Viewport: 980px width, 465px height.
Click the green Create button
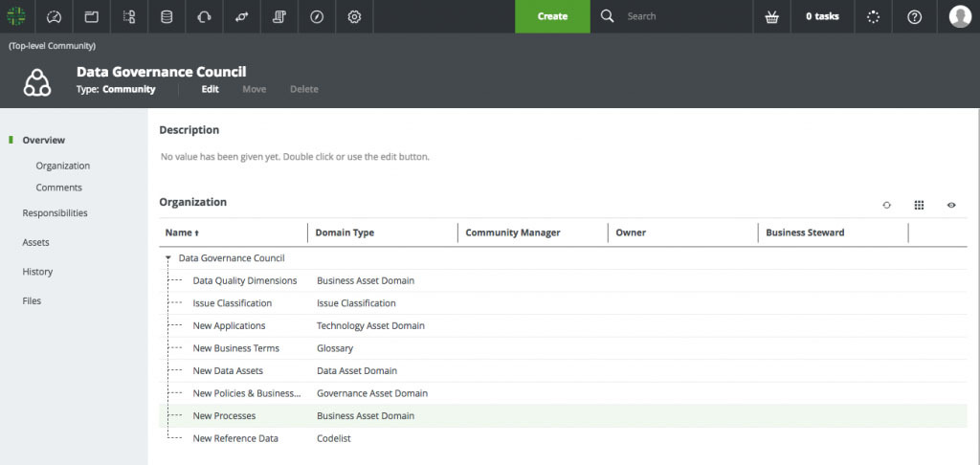[x=552, y=16]
